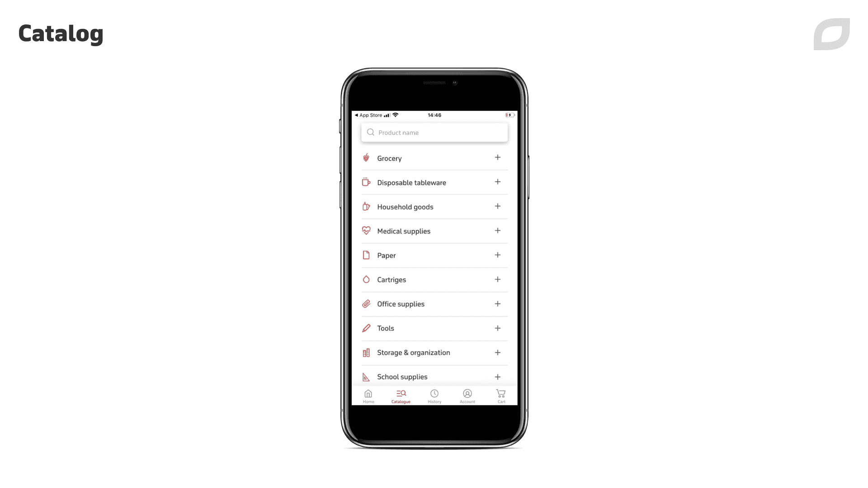Switch to the Cart tab

[x=501, y=396]
